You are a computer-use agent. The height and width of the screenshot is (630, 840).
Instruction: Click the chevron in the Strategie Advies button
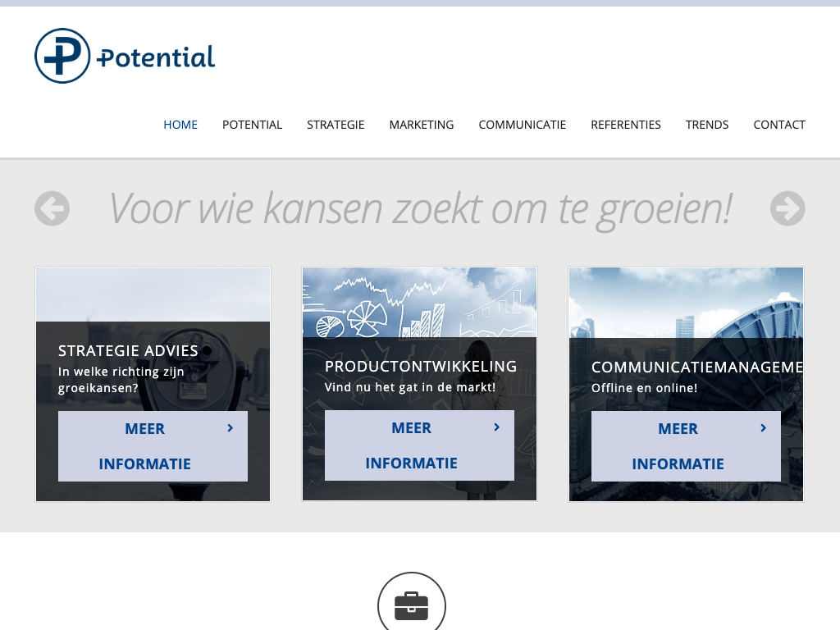pos(231,427)
